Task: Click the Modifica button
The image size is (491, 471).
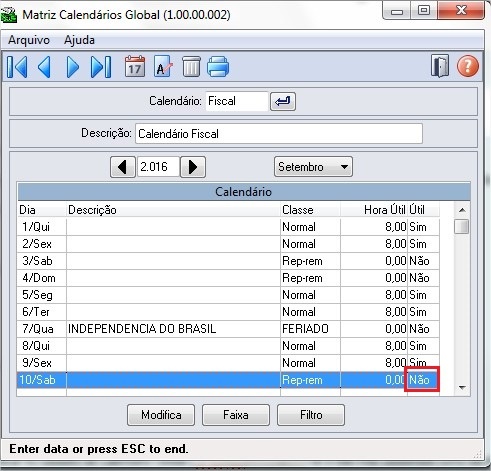Action: 161,415
